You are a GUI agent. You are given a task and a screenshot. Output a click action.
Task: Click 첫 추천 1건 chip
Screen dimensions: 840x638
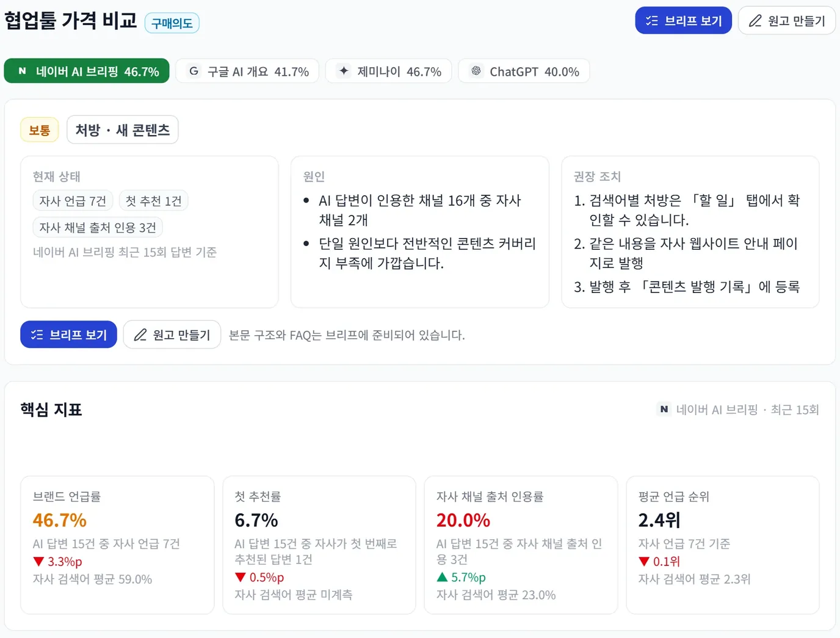153,201
